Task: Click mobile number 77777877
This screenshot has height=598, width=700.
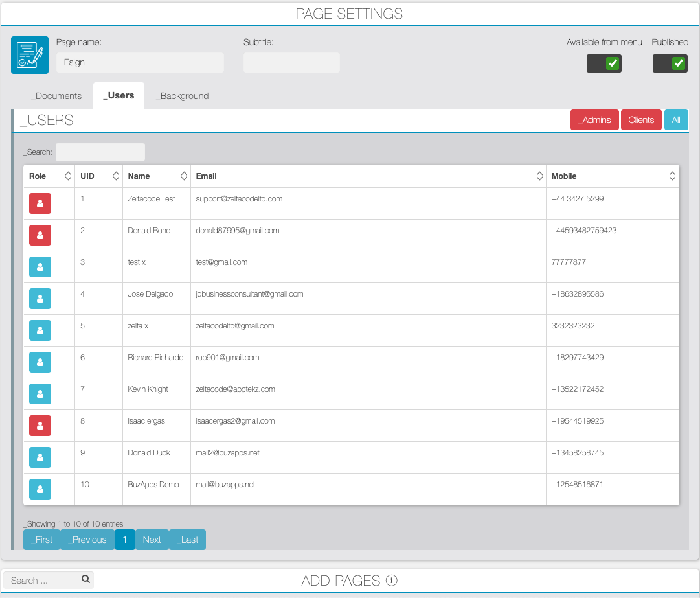Action: [x=569, y=262]
